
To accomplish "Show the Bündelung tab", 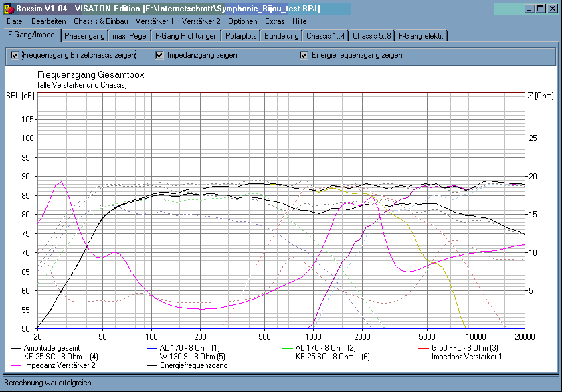I will (281, 36).
